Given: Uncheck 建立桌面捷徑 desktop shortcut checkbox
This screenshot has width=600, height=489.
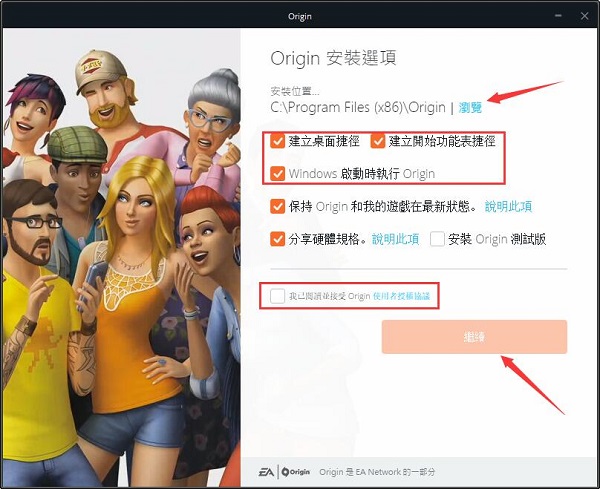Looking at the screenshot, I should [278, 141].
